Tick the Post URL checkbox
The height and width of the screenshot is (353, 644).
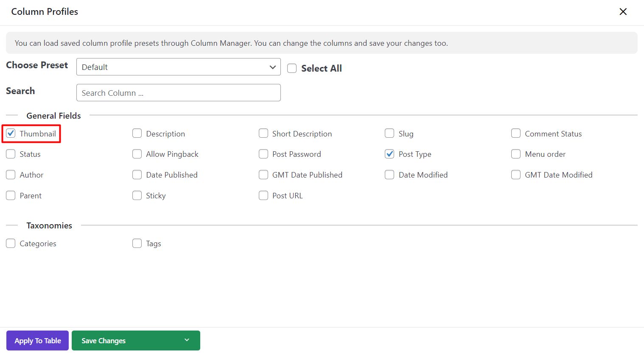click(x=263, y=195)
